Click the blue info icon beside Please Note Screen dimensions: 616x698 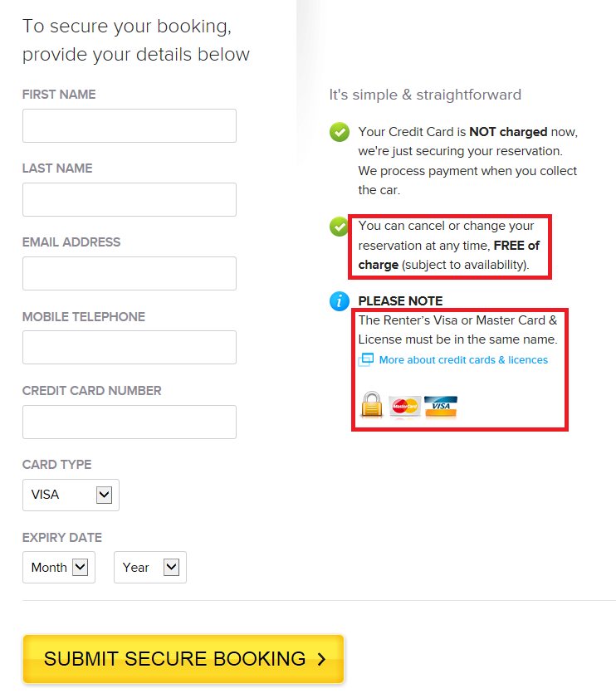pyautogui.click(x=340, y=301)
